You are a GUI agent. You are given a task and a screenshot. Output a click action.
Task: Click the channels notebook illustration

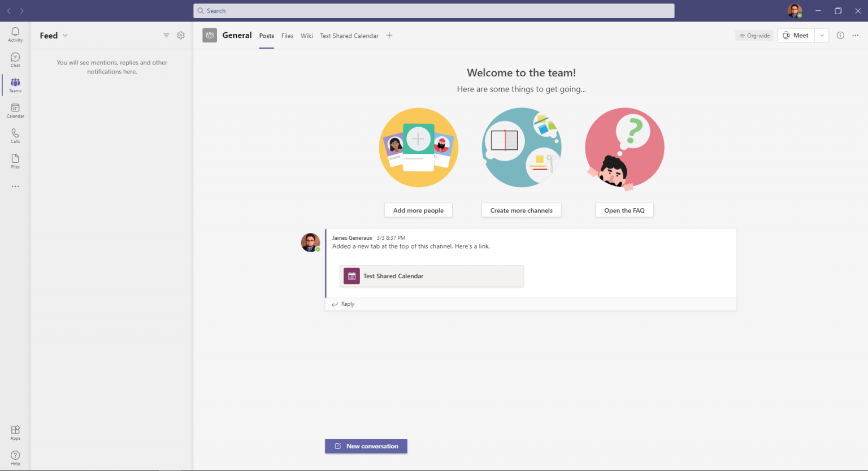pyautogui.click(x=522, y=148)
